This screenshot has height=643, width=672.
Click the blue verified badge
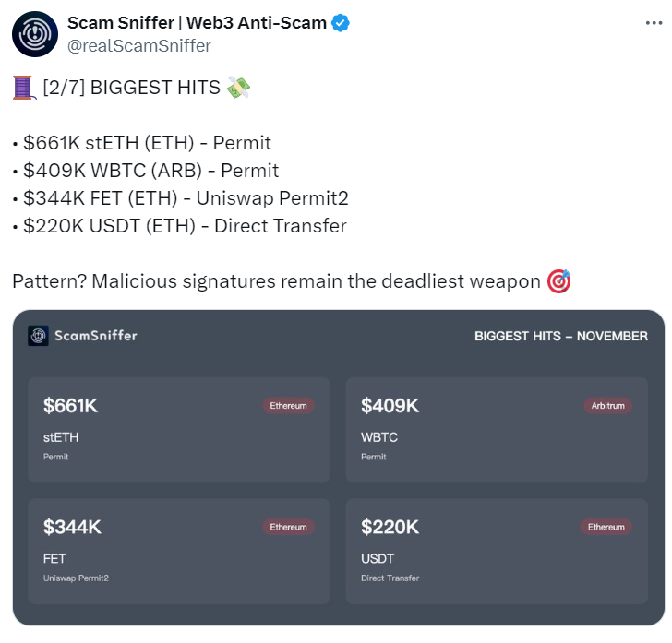pos(341,23)
